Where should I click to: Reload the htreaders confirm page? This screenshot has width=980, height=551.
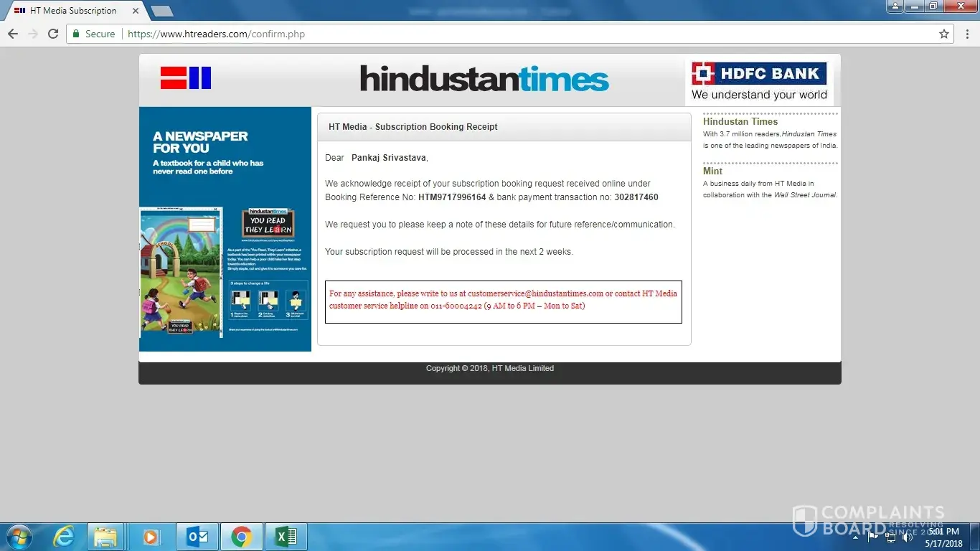[x=52, y=34]
